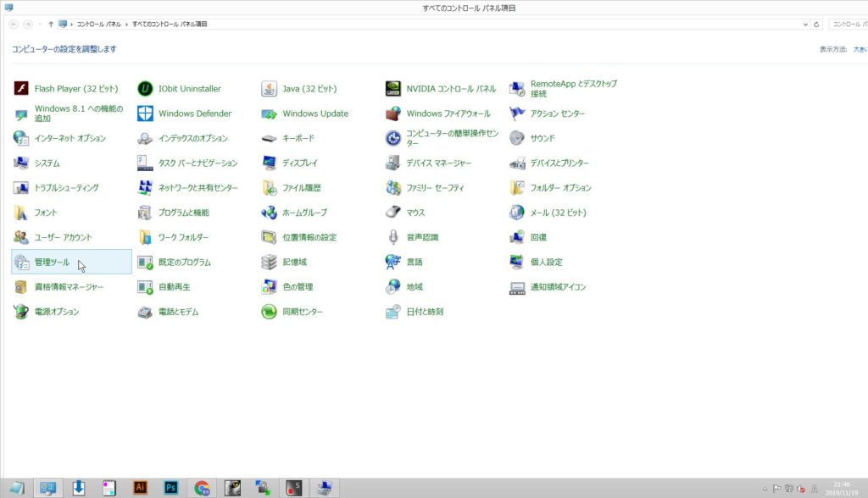Open the インターネット オプション globe icon
Viewport: 868px width, 498px height.
point(21,138)
